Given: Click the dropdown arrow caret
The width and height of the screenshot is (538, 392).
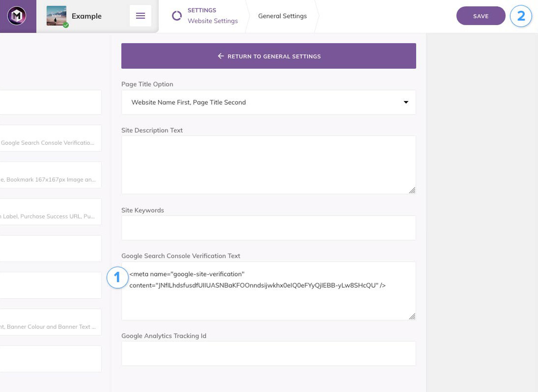Looking at the screenshot, I should [406, 102].
